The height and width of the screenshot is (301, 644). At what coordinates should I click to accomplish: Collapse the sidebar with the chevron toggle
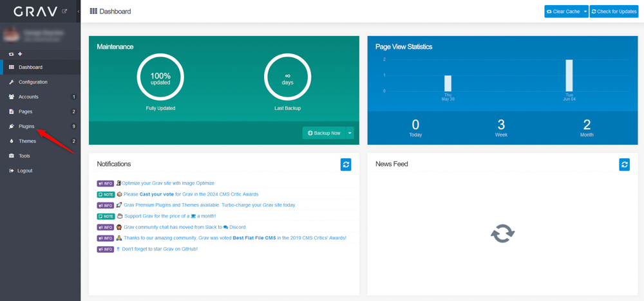(78, 12)
